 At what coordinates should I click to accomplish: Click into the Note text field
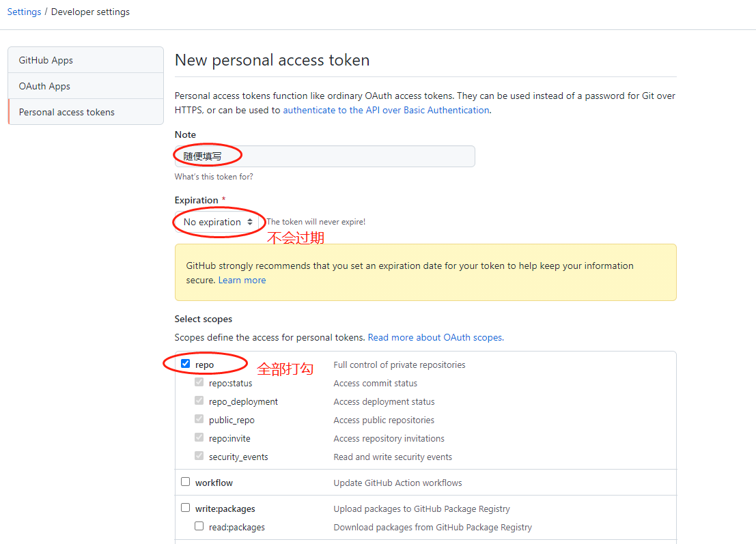pos(324,156)
